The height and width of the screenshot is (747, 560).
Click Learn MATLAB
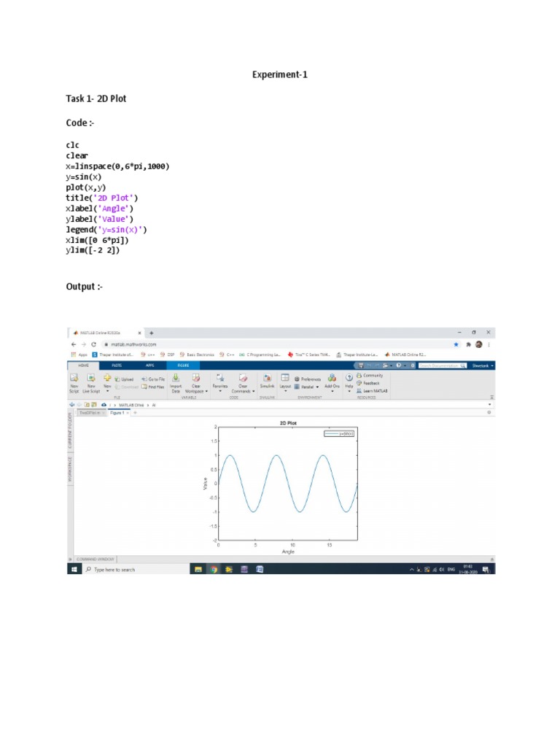click(372, 391)
